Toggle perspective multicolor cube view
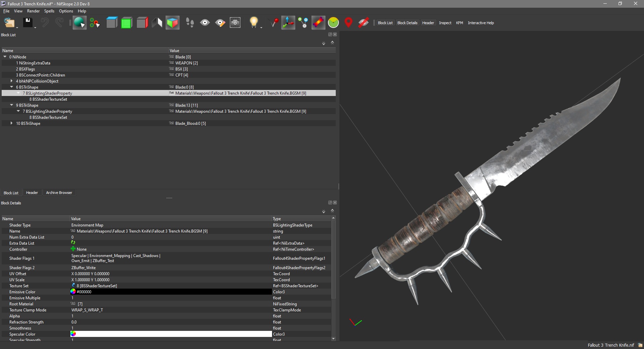 point(172,23)
